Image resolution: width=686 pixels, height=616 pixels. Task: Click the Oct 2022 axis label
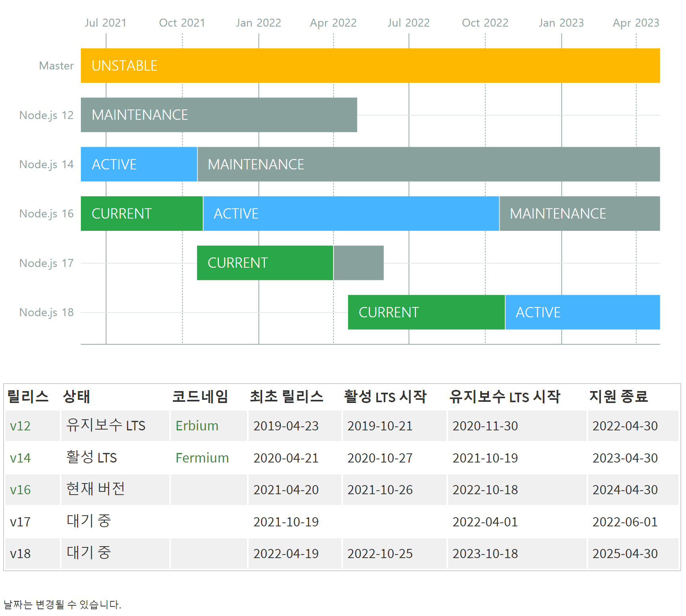coord(485,23)
